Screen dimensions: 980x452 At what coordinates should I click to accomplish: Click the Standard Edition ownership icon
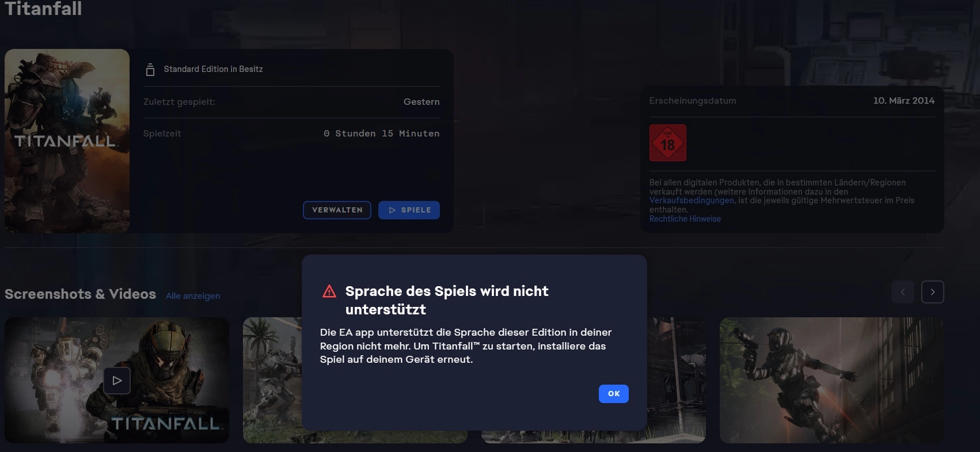click(150, 70)
